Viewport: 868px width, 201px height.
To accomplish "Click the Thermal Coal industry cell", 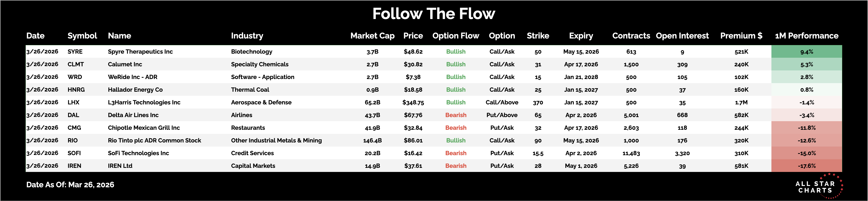I will (250, 90).
